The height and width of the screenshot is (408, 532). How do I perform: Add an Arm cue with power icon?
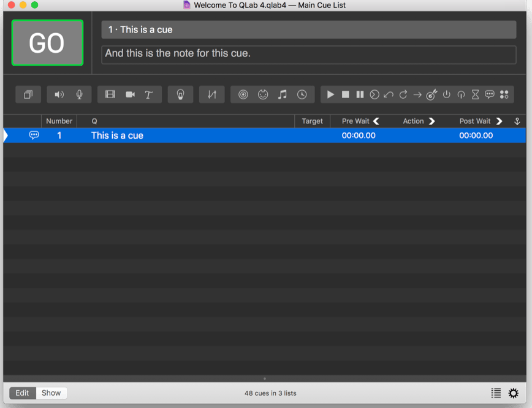coord(446,94)
